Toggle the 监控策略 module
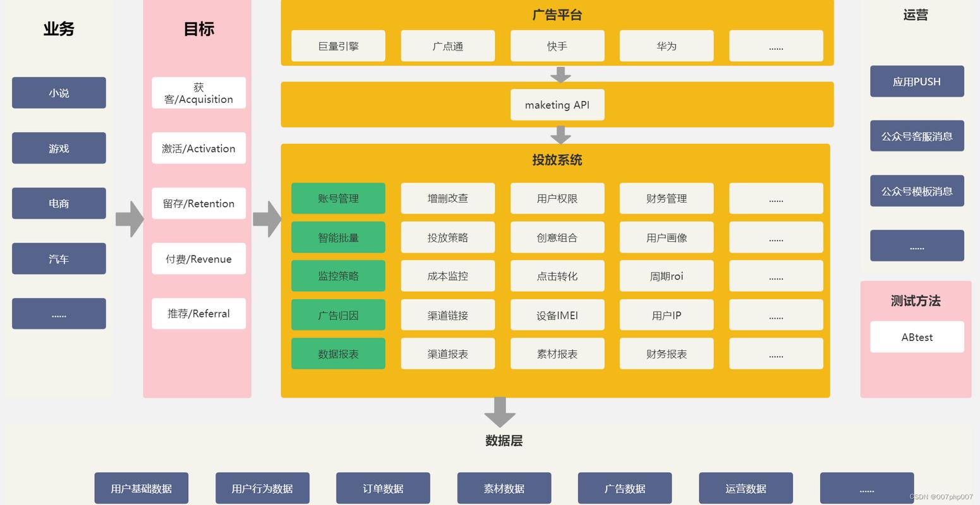 [338, 276]
